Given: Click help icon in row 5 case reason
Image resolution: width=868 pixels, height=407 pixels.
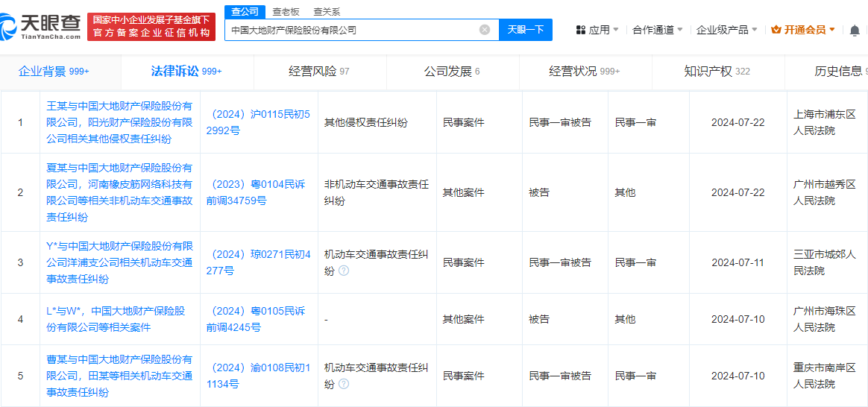Looking at the screenshot, I should [344, 384].
